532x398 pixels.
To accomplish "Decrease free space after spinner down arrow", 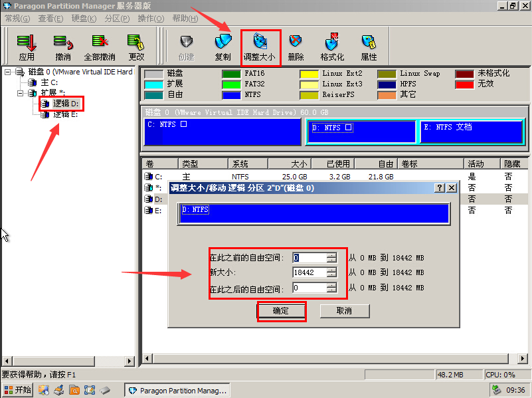I will (x=332, y=290).
